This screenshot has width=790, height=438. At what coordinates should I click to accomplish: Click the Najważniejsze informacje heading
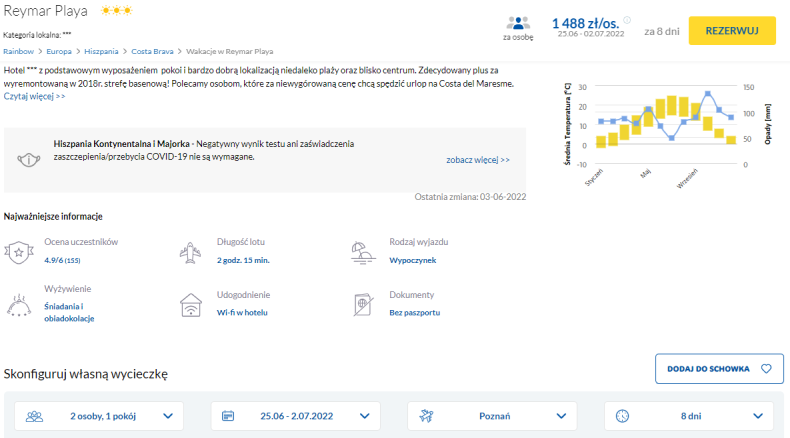coord(53,216)
